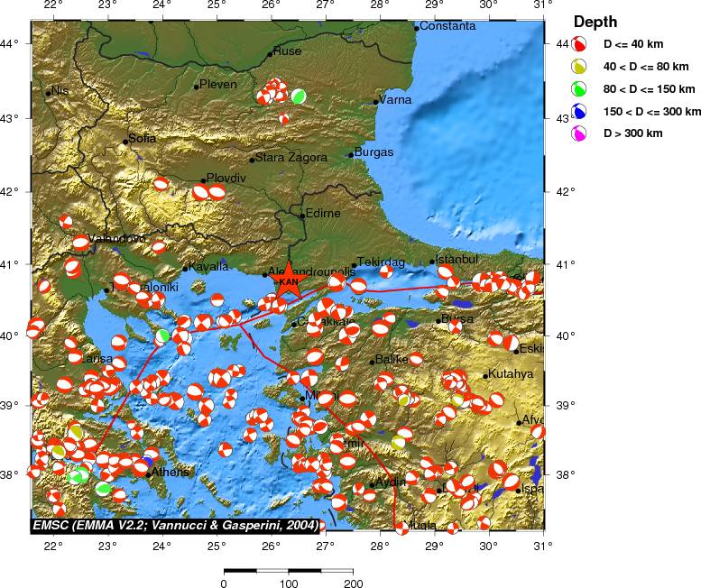Image resolution: width=701 pixels, height=588 pixels.
Task: Click the distance scale bar below map
Action: (x=288, y=570)
